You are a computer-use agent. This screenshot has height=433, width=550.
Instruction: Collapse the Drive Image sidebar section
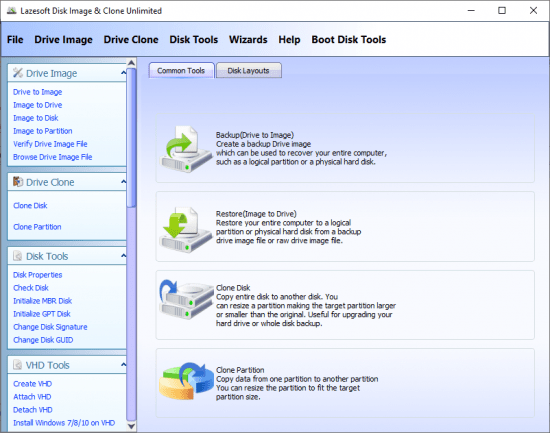(x=123, y=73)
